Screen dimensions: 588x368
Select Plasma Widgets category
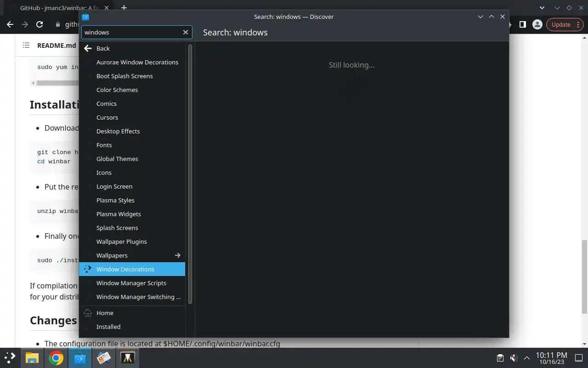click(x=132, y=214)
